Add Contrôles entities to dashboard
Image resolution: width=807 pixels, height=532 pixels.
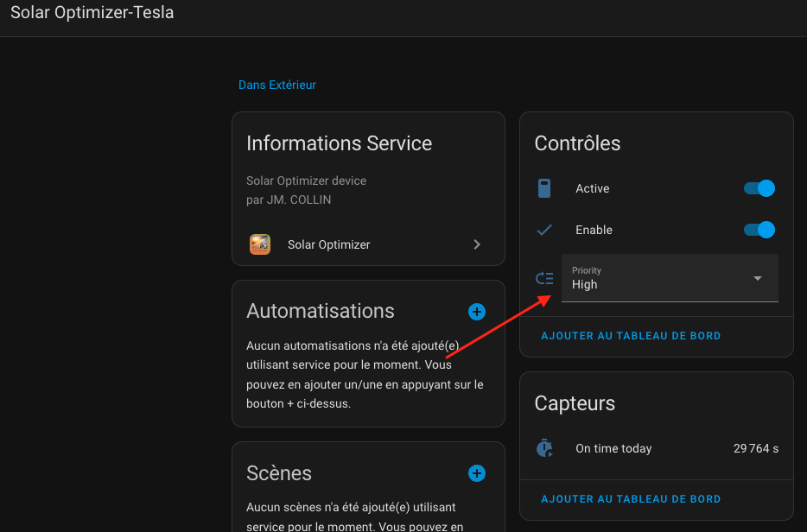coord(631,336)
